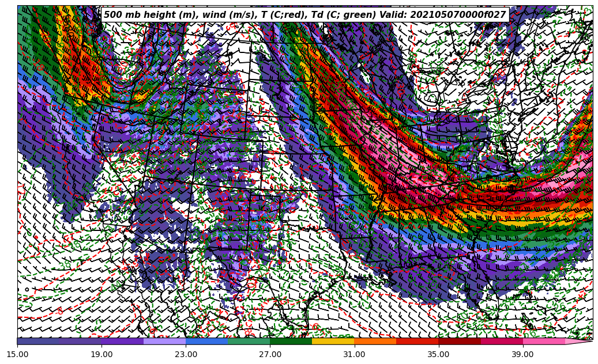This screenshot has height=364, width=598.
Task: Select the hot pink colorbar segment
Action: [x=544, y=341]
